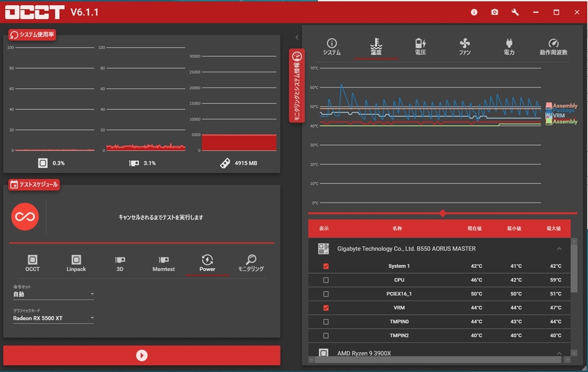Select the Linpack test
588x372 pixels.
coord(76,263)
